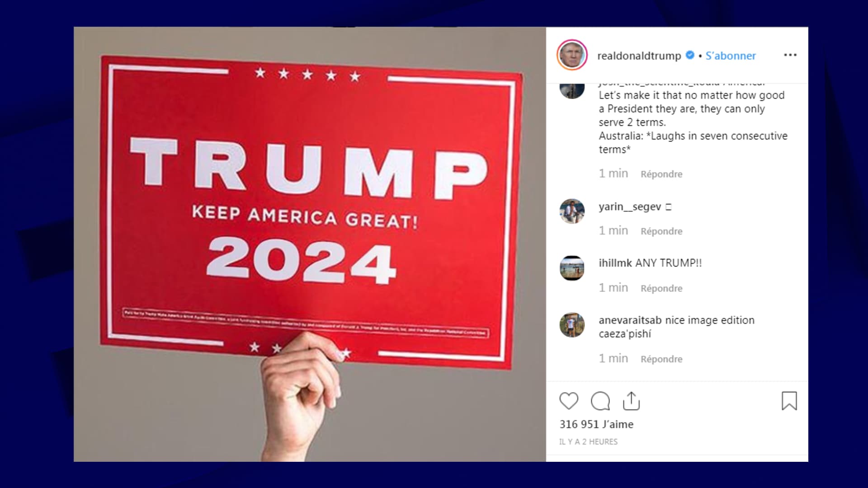The width and height of the screenshot is (868, 488).
Task: Click the blue verified badge
Action: (x=690, y=55)
